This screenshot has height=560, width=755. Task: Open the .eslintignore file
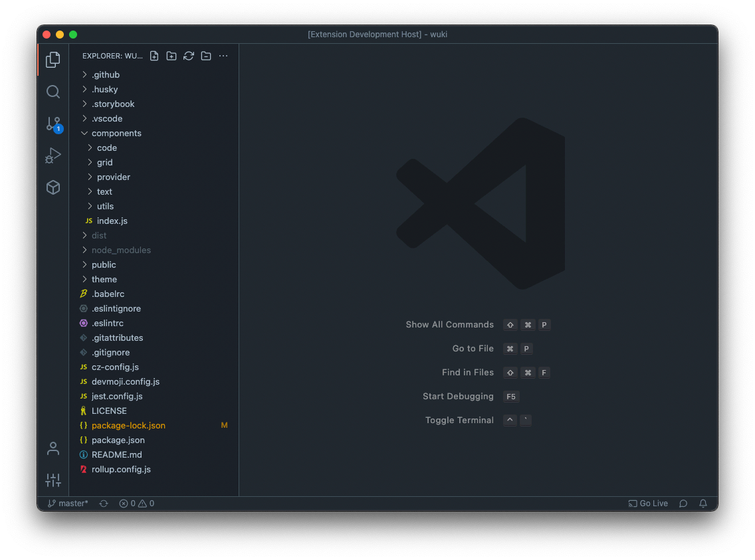154,308
